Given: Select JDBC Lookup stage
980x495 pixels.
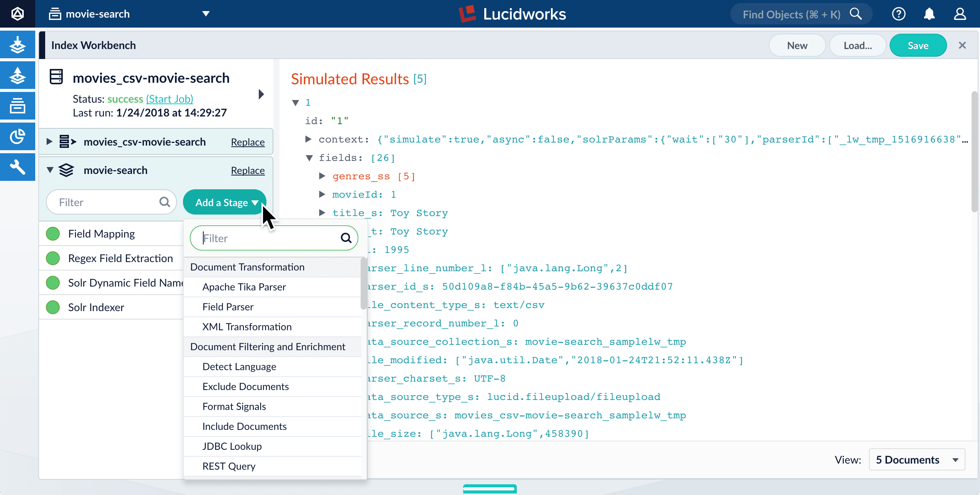Looking at the screenshot, I should click(273, 446).
